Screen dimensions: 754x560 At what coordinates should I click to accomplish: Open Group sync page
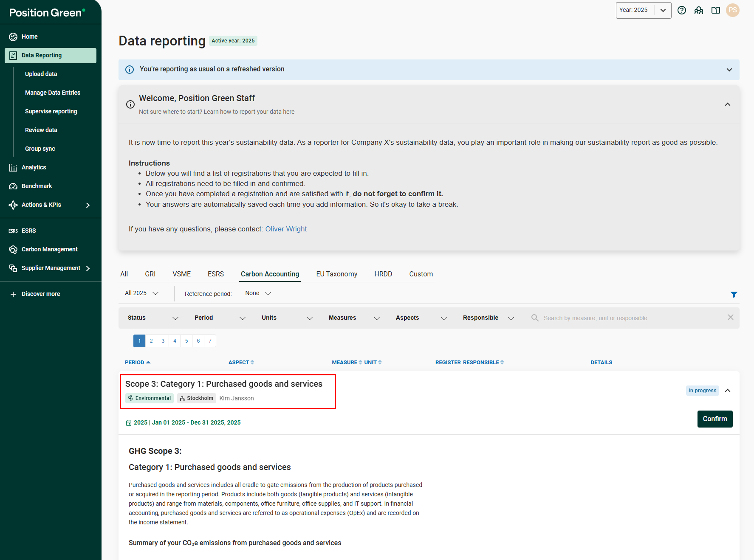pos(40,149)
